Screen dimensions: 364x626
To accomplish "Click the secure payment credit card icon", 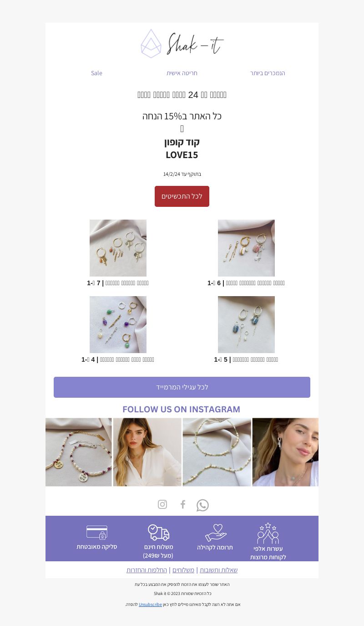I will [x=97, y=532].
